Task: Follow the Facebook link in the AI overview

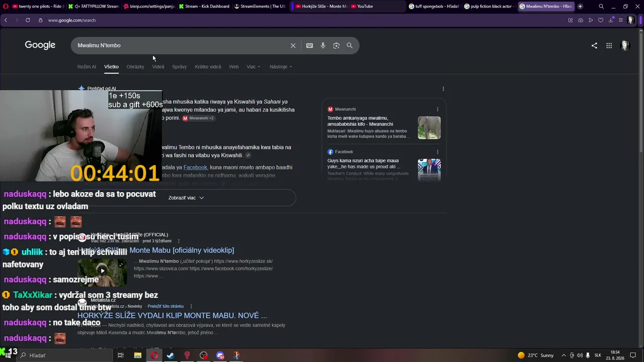Action: click(x=195, y=167)
